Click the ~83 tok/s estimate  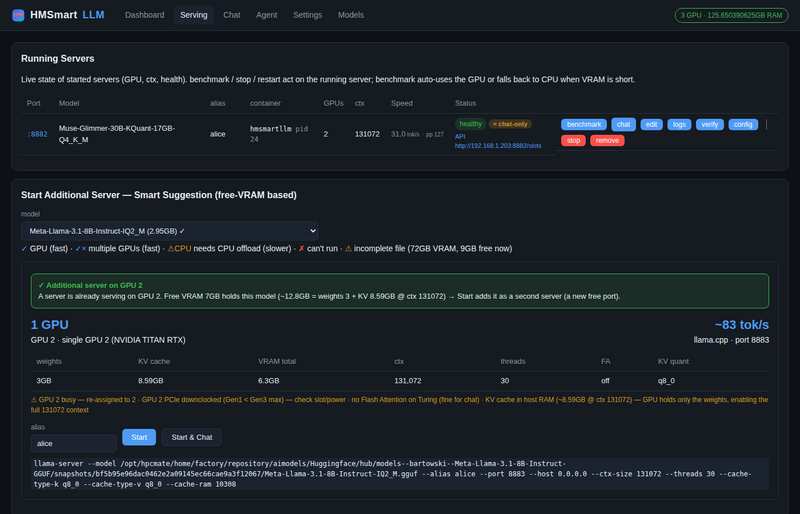coord(741,325)
